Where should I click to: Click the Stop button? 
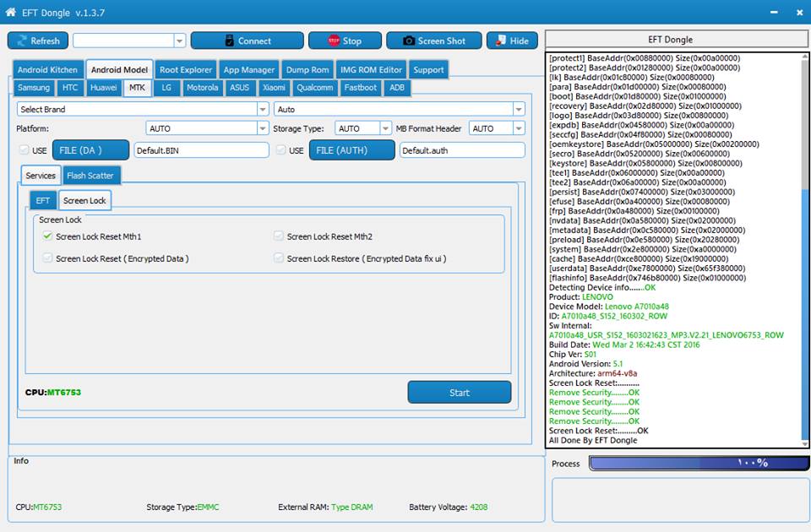pyautogui.click(x=345, y=41)
